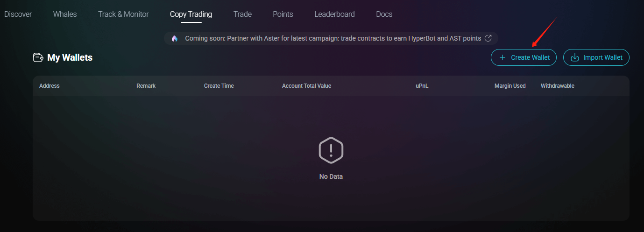Open the Whales tab
Screen dimensions: 644x232
click(x=65, y=14)
